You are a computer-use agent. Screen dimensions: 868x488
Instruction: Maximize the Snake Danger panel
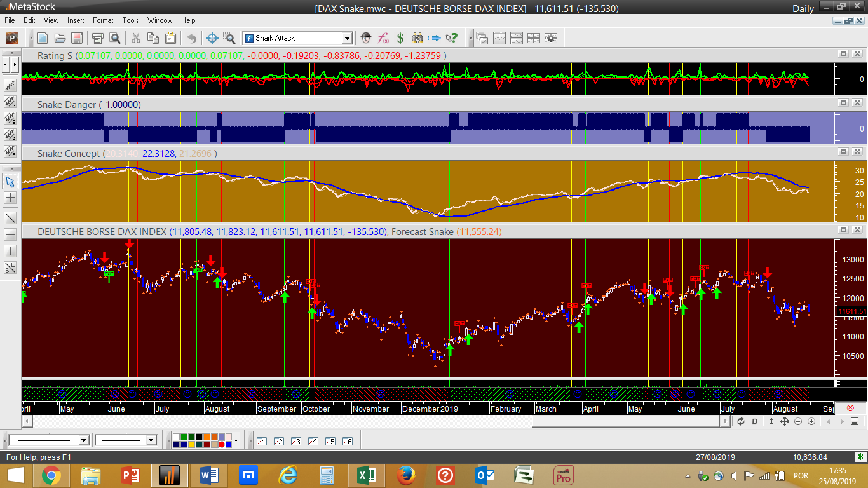844,103
